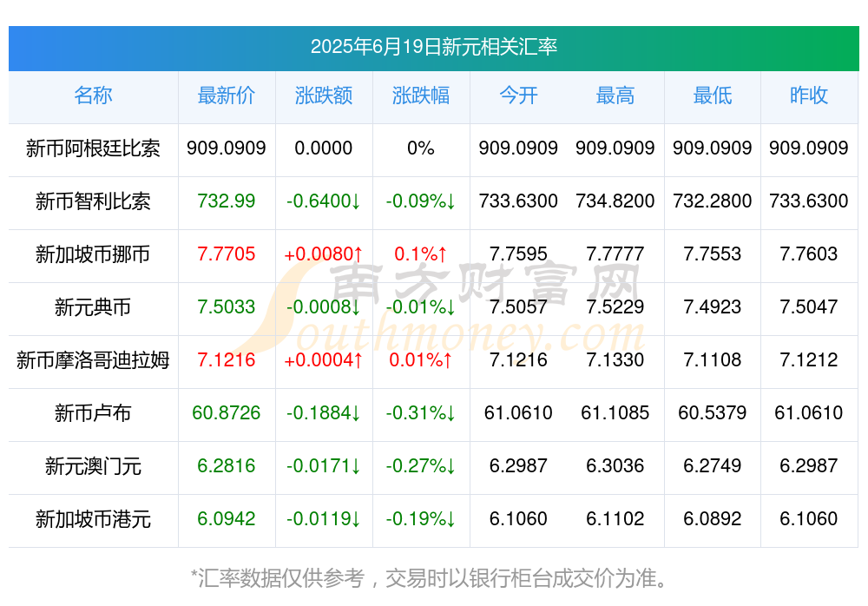Select the high value 6.3036
868x606 pixels.
(x=615, y=465)
